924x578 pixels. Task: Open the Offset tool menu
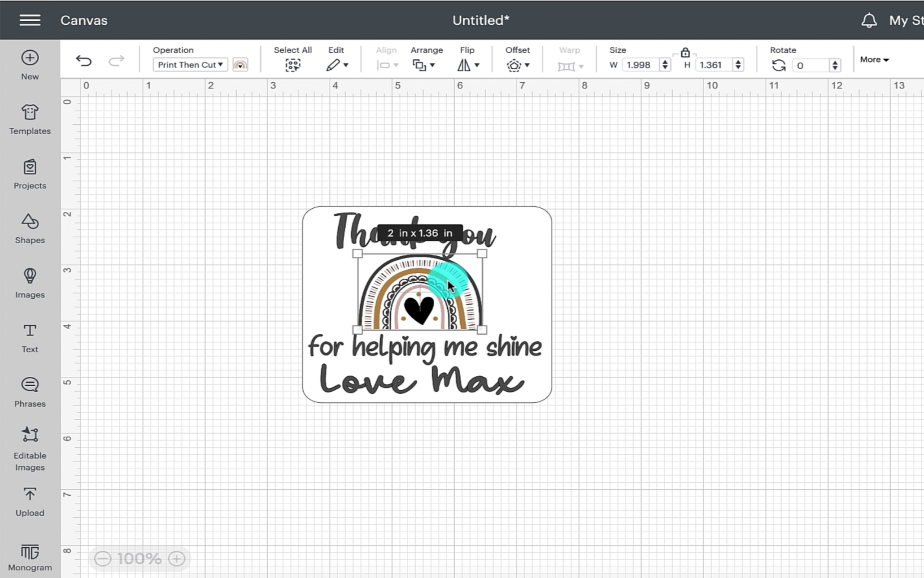517,65
